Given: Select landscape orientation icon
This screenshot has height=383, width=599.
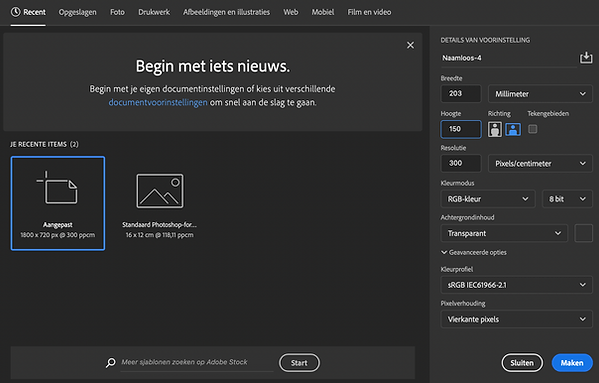Looking at the screenshot, I should tap(513, 129).
